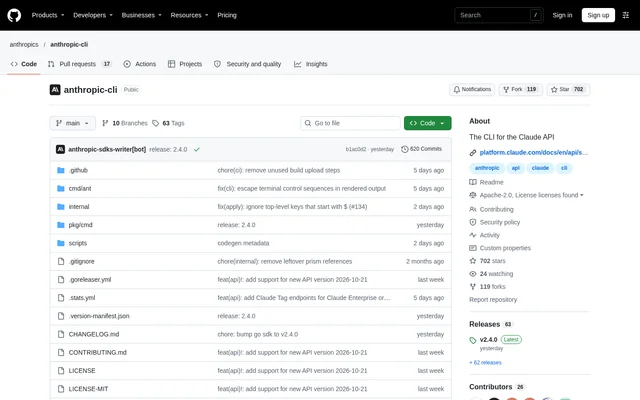Click the Anthropic avatar beside repository title

(x=55, y=89)
